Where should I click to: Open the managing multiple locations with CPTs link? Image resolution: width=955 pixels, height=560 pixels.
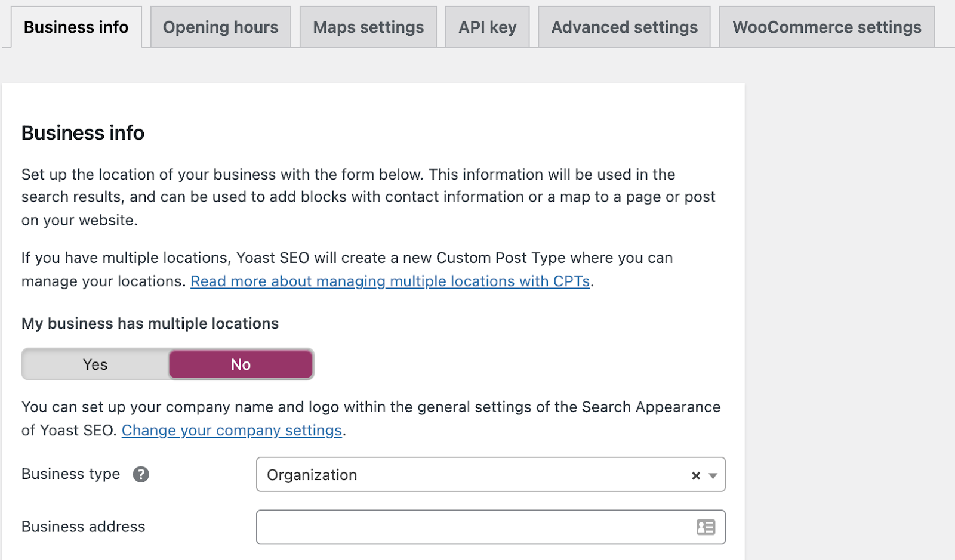pyautogui.click(x=390, y=281)
